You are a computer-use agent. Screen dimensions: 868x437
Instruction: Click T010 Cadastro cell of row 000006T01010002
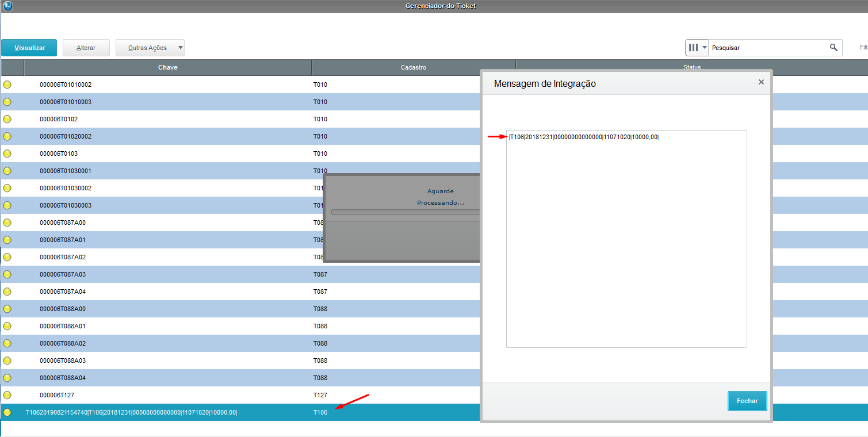point(320,85)
